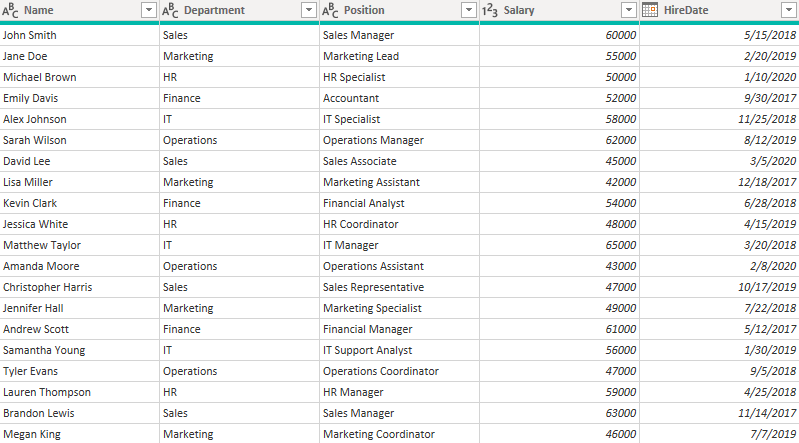Select the cell 'Kevin Clark'
The width and height of the screenshot is (799, 443).
click(79, 203)
